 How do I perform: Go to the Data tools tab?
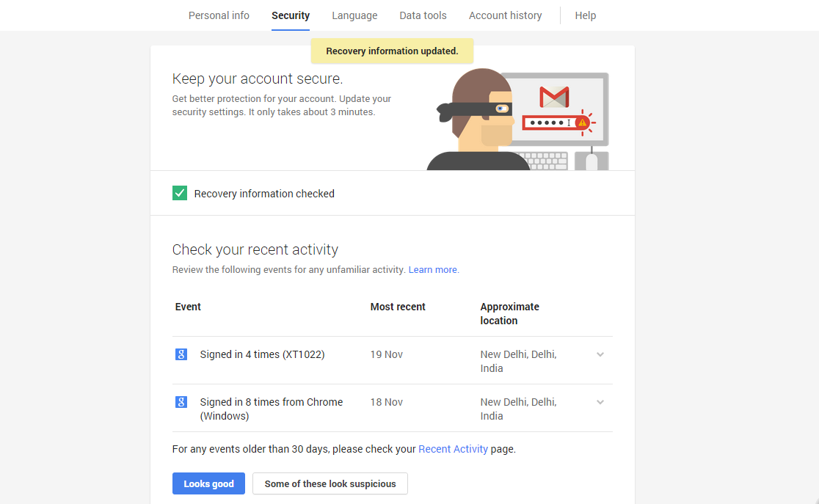pos(423,15)
